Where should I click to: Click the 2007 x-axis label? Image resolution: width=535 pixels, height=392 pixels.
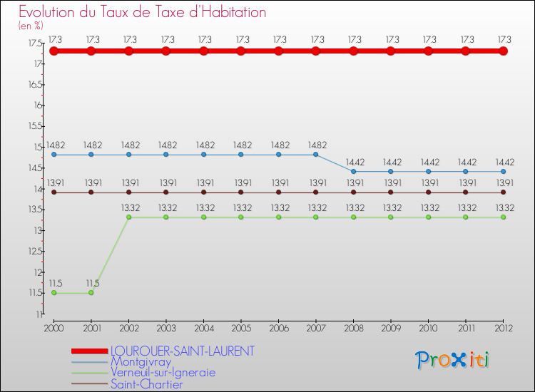tap(316, 328)
